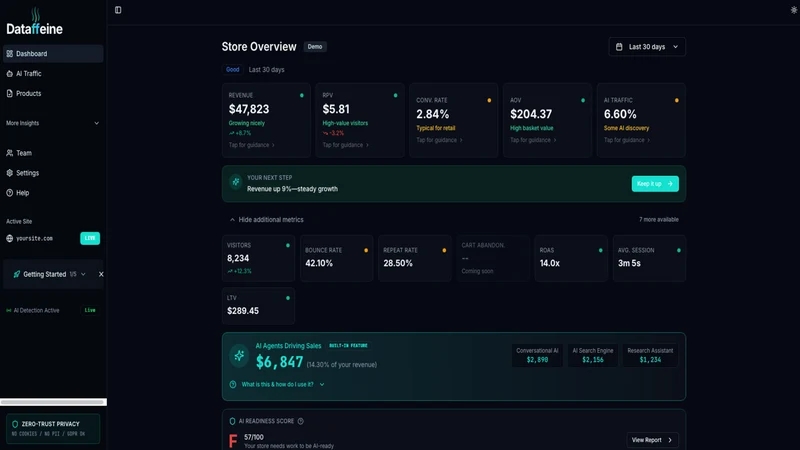The image size is (800, 450).
Task: Click the Getting Started rocket icon
Action: (x=17, y=274)
